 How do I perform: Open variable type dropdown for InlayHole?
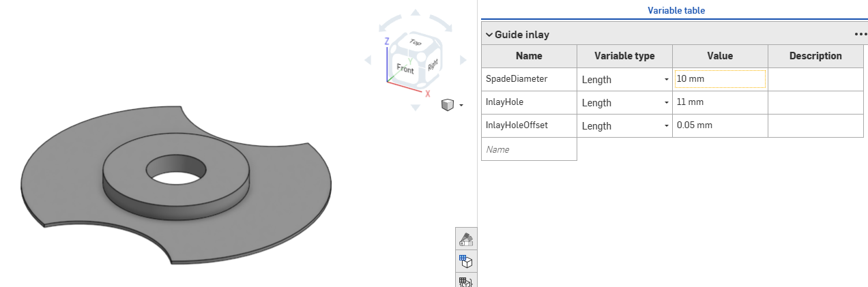tap(624, 102)
